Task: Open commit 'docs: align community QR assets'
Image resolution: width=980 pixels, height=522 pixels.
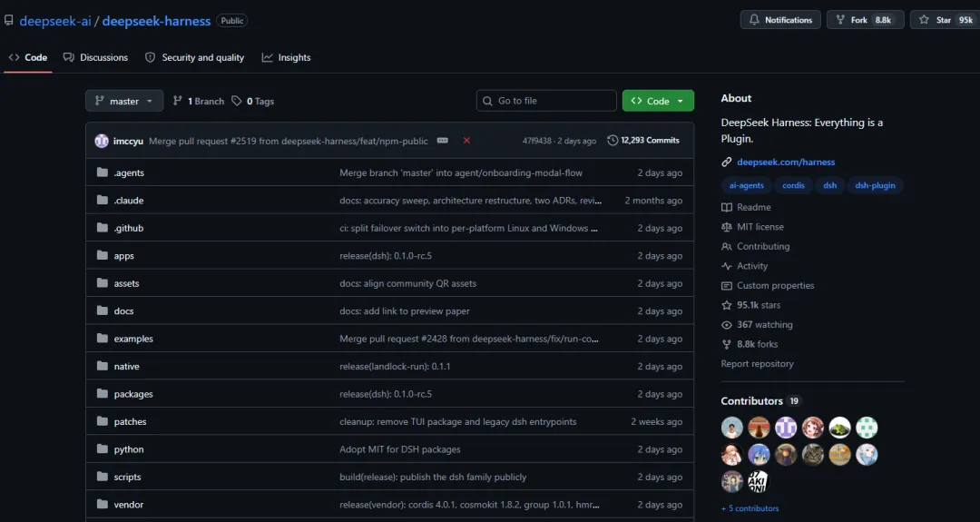Action: coord(407,283)
